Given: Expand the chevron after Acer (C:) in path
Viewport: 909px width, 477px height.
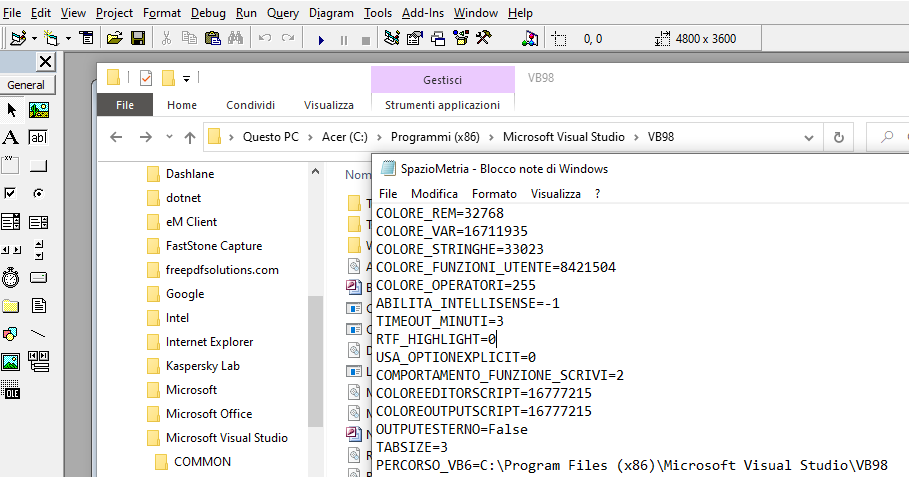Looking at the screenshot, I should (x=379, y=137).
